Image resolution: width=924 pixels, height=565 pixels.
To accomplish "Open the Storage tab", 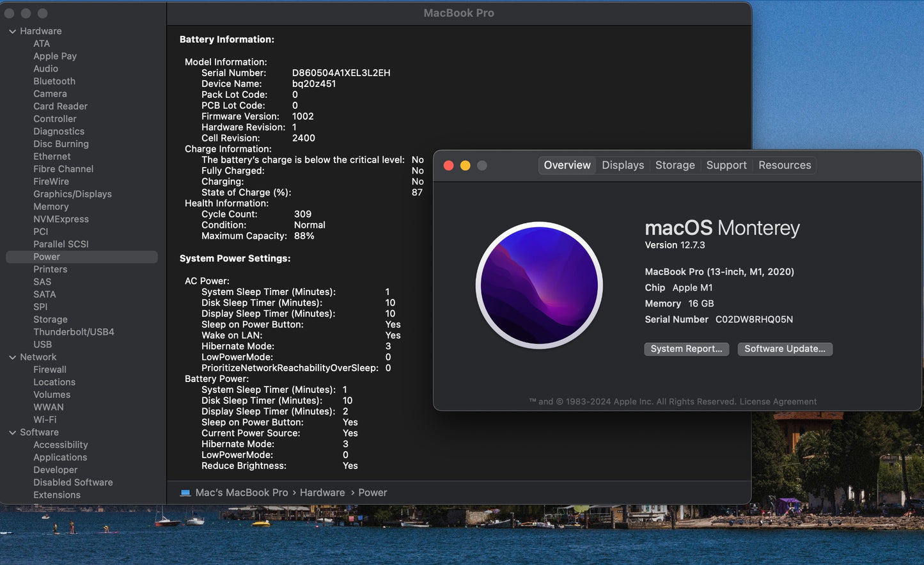I will coord(675,165).
